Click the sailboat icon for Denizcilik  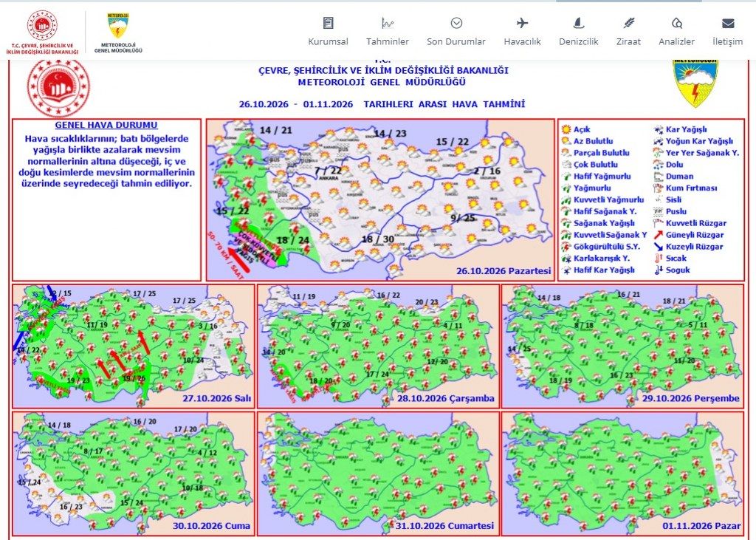pos(578,23)
